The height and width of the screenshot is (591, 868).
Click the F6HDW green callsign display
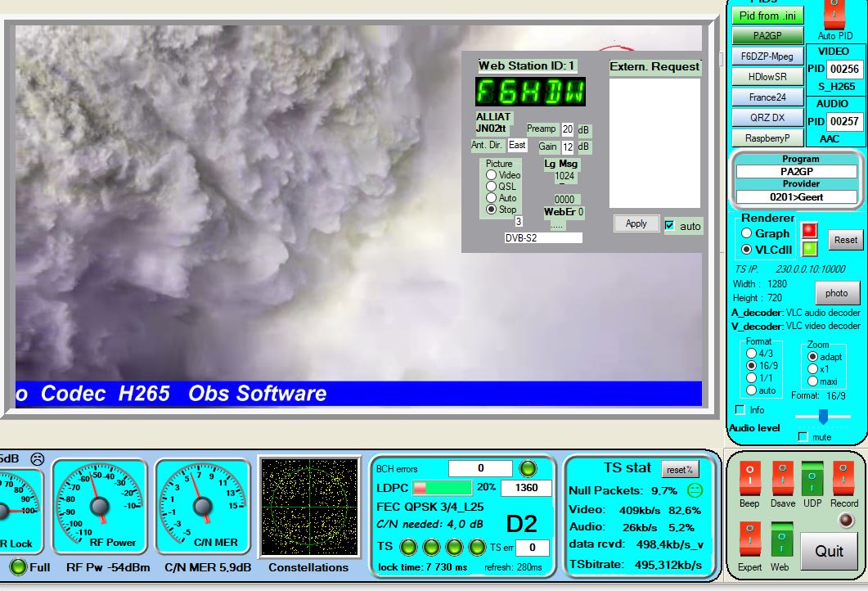coord(530,92)
